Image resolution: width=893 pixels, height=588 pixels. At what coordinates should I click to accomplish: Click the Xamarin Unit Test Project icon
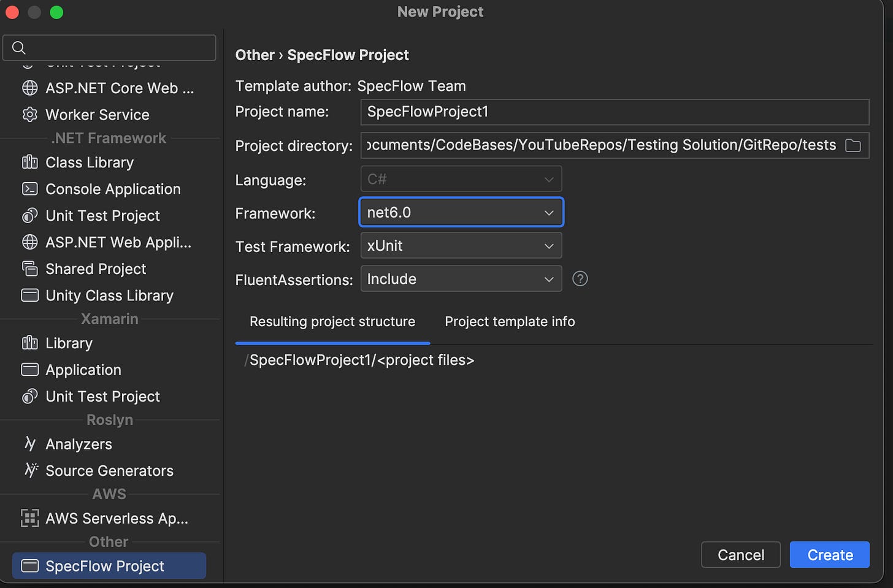tap(29, 397)
